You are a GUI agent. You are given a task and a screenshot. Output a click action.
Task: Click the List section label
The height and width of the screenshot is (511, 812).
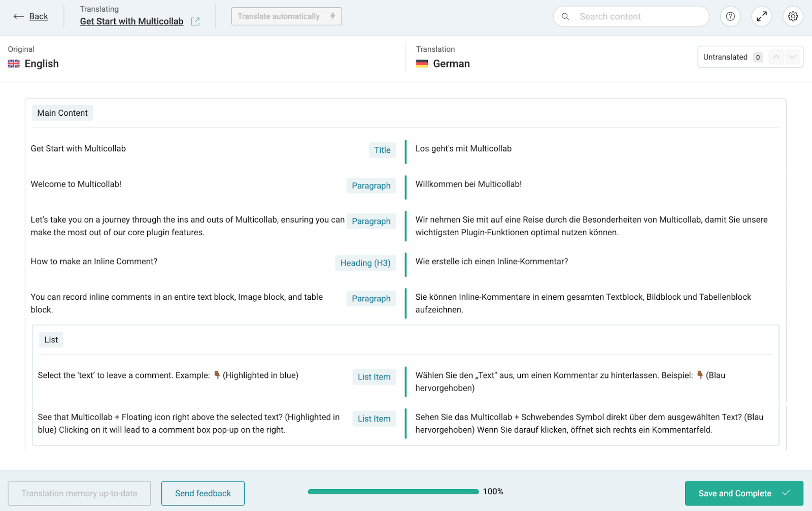pos(51,340)
